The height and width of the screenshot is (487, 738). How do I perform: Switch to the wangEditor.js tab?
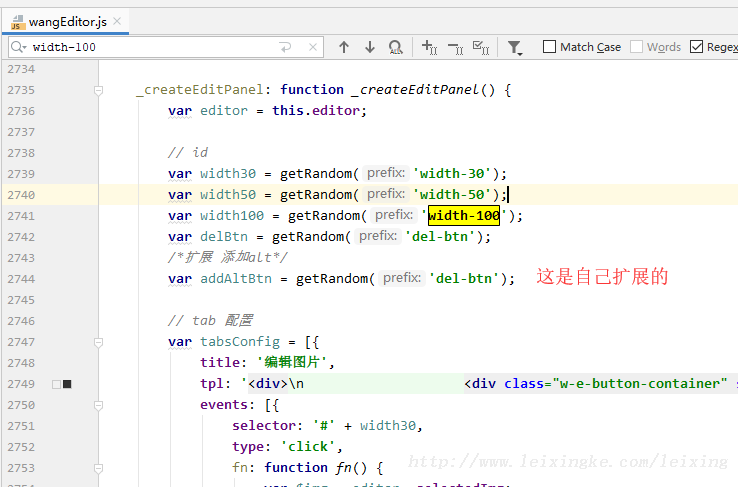pyautogui.click(x=64, y=21)
